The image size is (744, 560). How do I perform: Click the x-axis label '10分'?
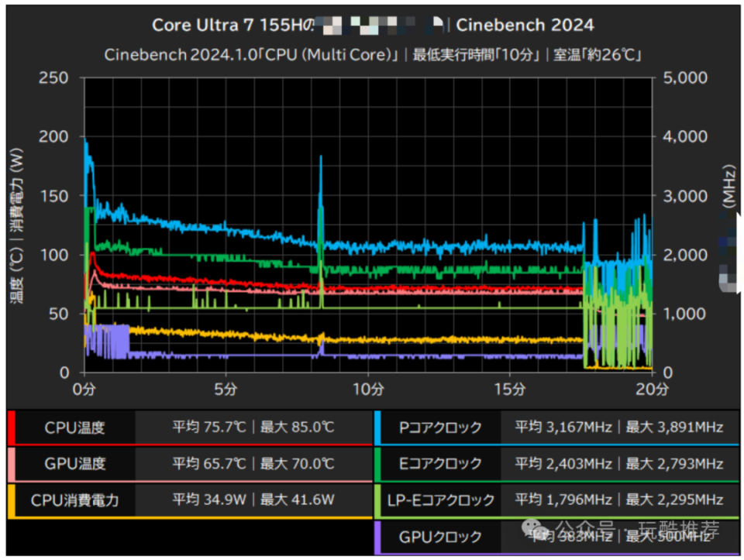(368, 390)
